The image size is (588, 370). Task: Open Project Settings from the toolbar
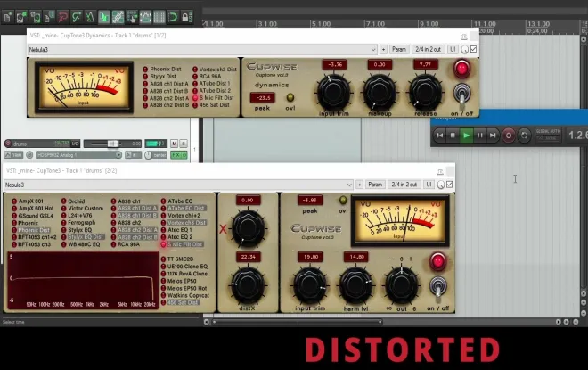49,17
